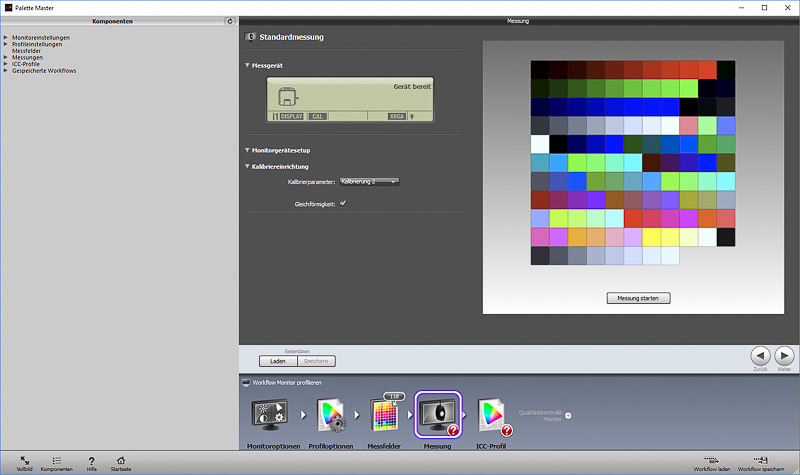Select the Messfelder workflow step icon

pyautogui.click(x=384, y=412)
